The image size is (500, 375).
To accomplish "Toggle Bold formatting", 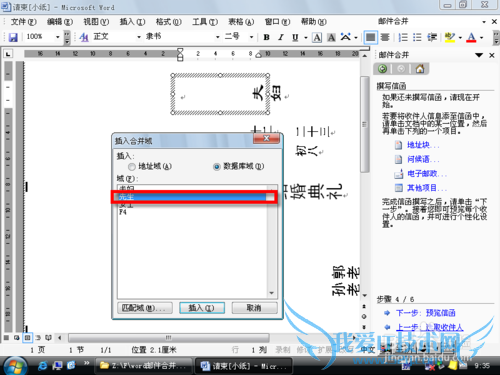I will click(266, 37).
